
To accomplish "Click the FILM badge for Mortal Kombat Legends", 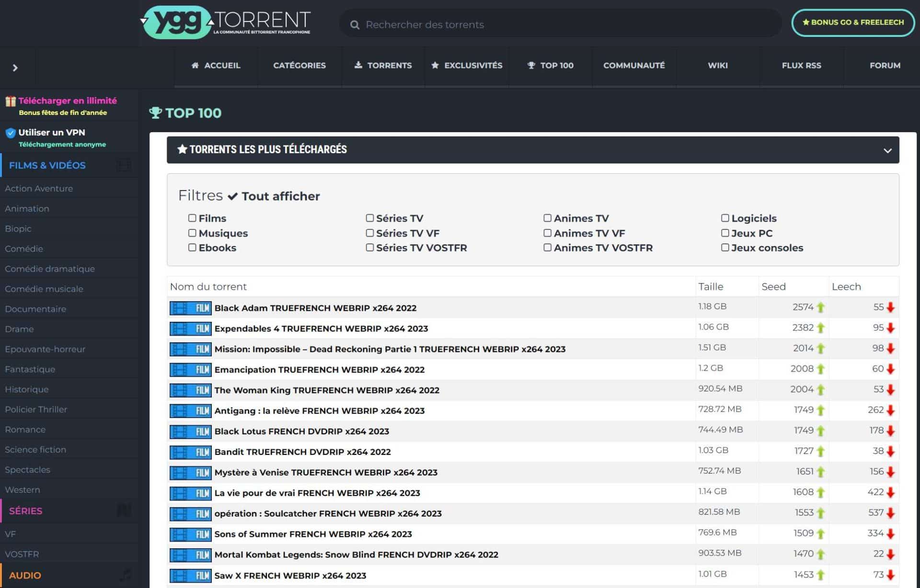I will (x=190, y=555).
